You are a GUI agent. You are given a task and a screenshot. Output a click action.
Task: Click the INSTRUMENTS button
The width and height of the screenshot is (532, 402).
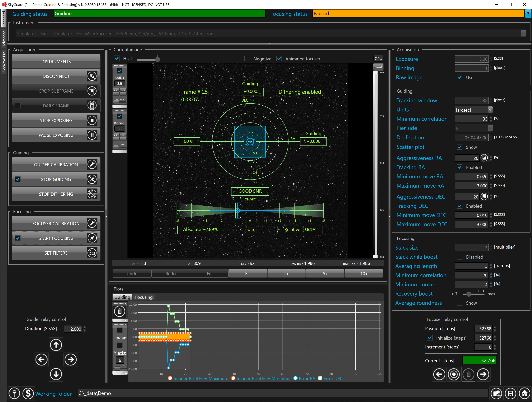coord(56,61)
